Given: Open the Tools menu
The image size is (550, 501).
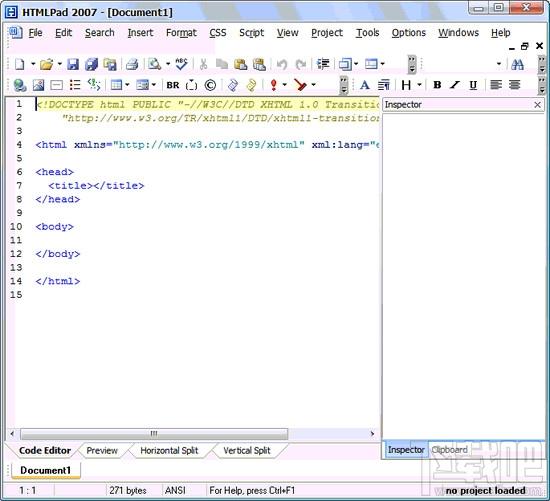Looking at the screenshot, I should point(368,33).
